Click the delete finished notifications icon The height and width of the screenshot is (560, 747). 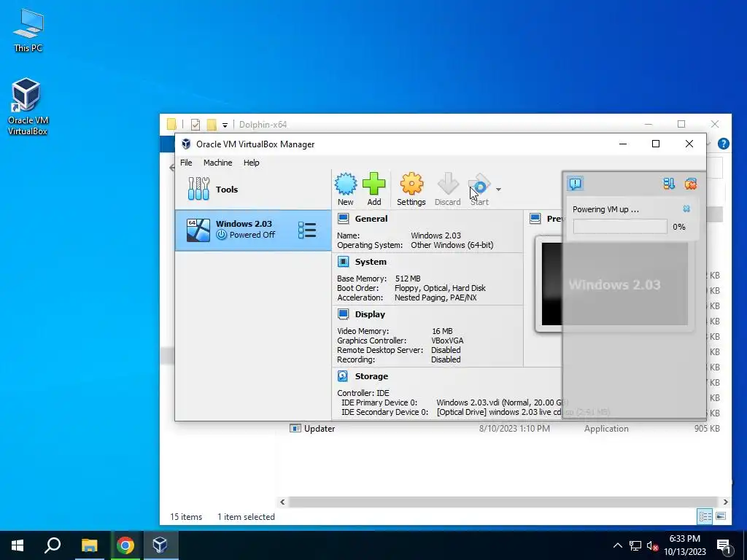click(690, 183)
